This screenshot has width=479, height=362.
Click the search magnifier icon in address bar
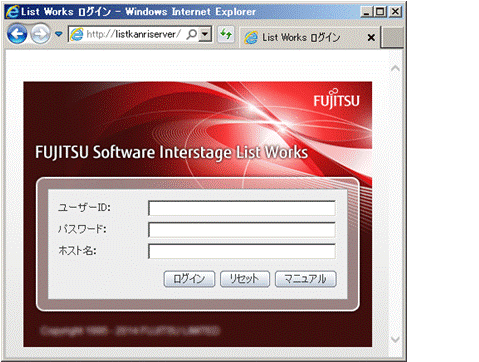coord(192,34)
